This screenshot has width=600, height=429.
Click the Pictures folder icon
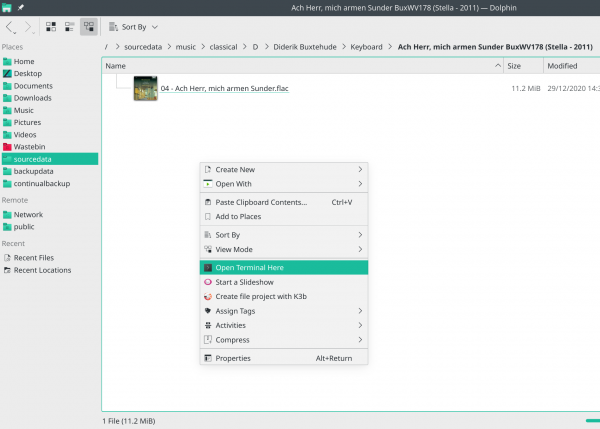(7, 122)
